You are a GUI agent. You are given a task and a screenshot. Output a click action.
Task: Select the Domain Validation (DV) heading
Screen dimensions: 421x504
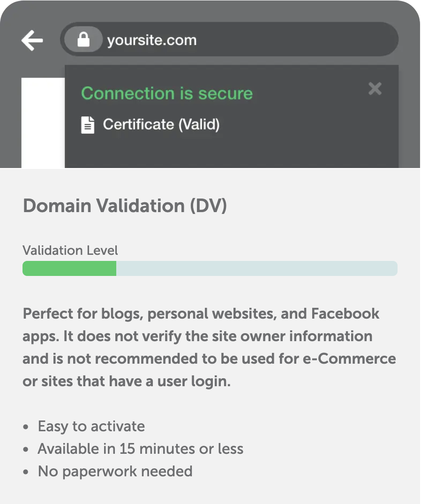coord(125,206)
